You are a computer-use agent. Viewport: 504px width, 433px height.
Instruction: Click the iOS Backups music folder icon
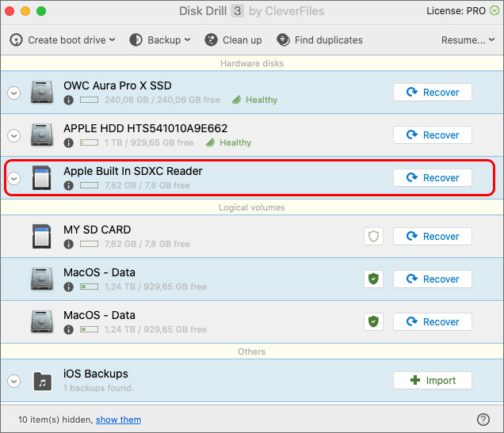pyautogui.click(x=43, y=382)
